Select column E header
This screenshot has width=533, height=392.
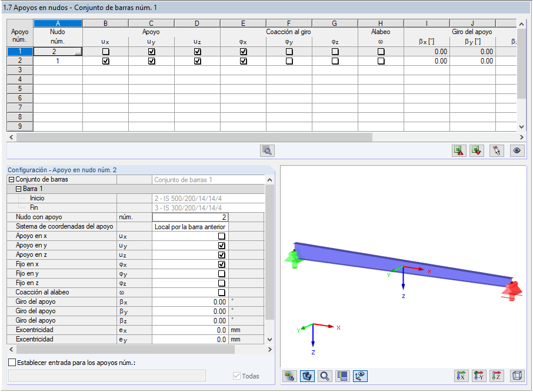(x=243, y=24)
